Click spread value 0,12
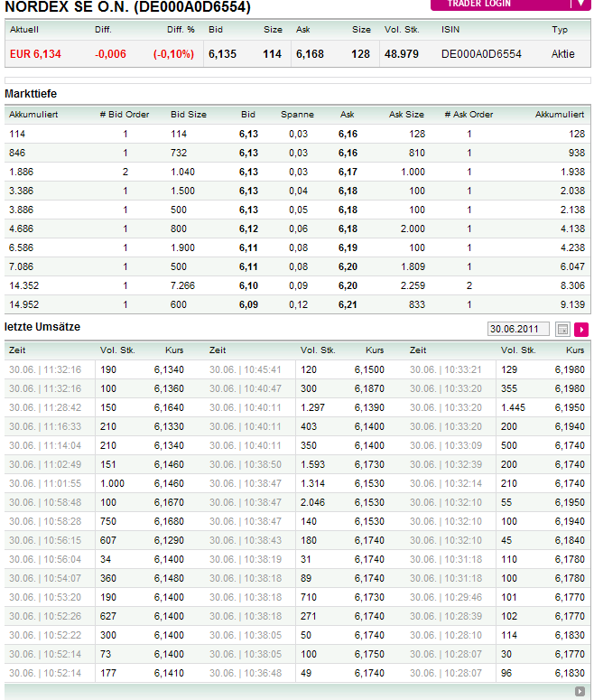The image size is (594, 700). tap(298, 304)
